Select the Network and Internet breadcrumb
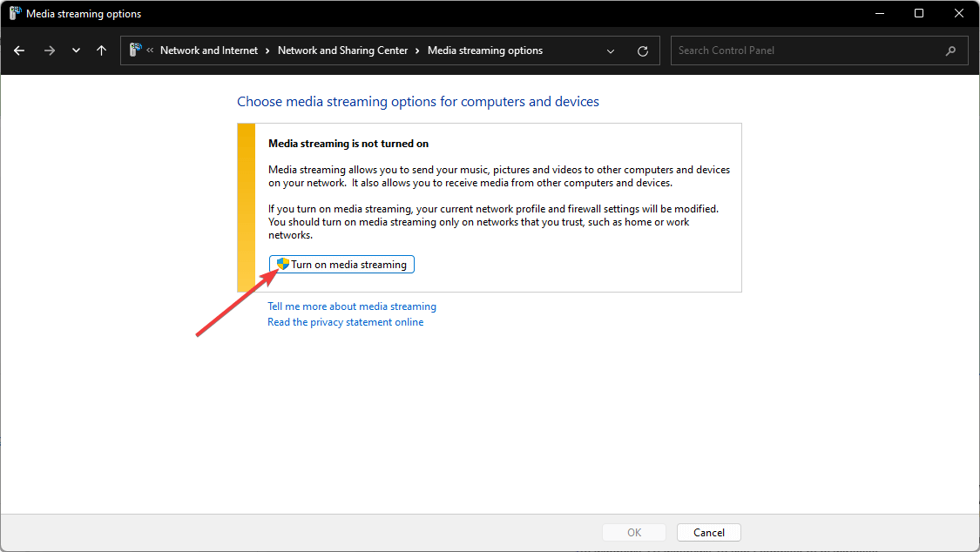Image resolution: width=980 pixels, height=552 pixels. click(x=209, y=50)
